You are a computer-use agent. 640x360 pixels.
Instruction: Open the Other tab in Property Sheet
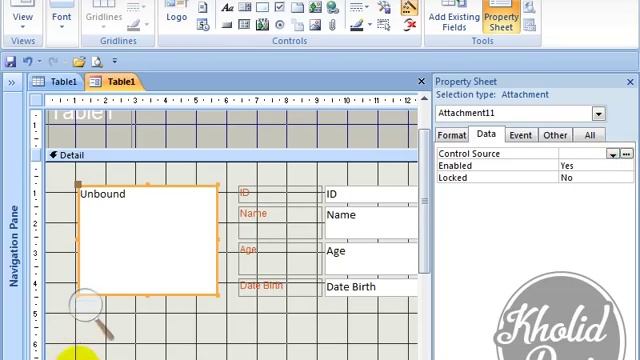[555, 135]
